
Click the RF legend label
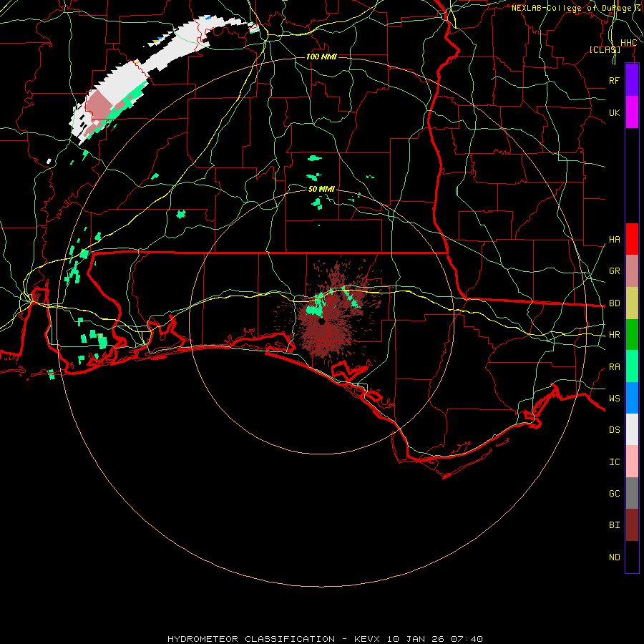614,80
